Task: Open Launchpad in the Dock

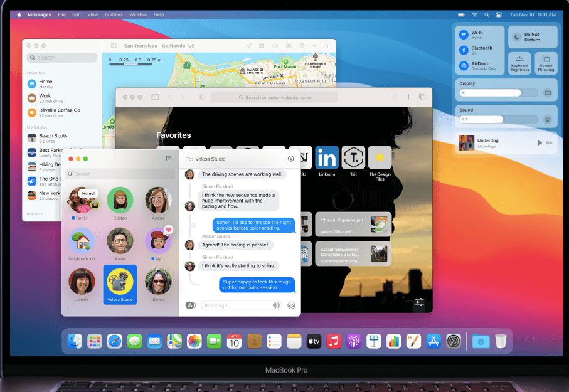Action: pyautogui.click(x=95, y=341)
